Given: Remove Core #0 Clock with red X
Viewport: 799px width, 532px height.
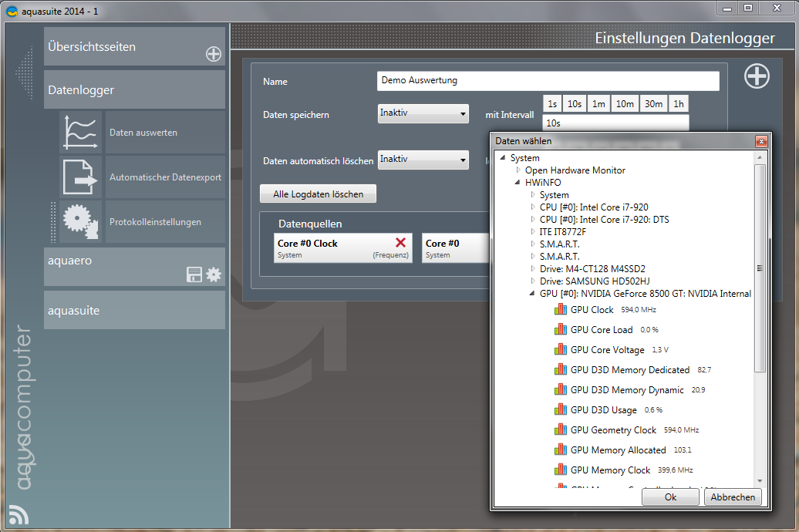Looking at the screenshot, I should point(400,243).
